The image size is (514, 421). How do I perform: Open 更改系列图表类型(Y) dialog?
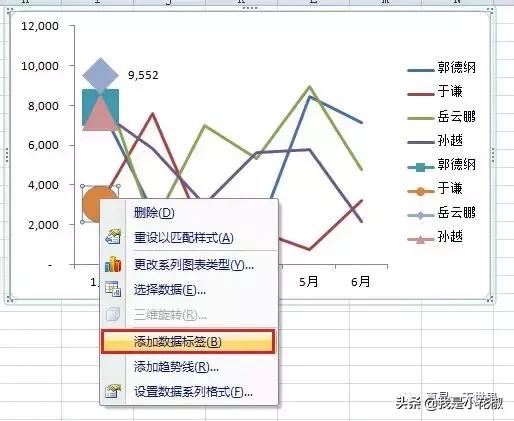(189, 265)
